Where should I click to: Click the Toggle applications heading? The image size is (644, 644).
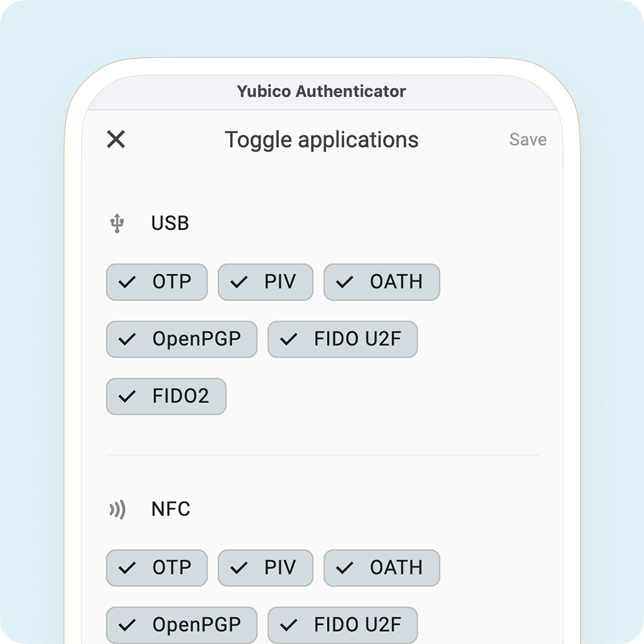coord(321,139)
